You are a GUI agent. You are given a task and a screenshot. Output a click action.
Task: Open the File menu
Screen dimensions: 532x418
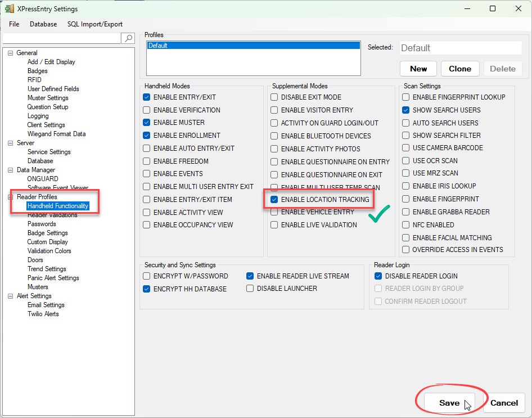14,24
